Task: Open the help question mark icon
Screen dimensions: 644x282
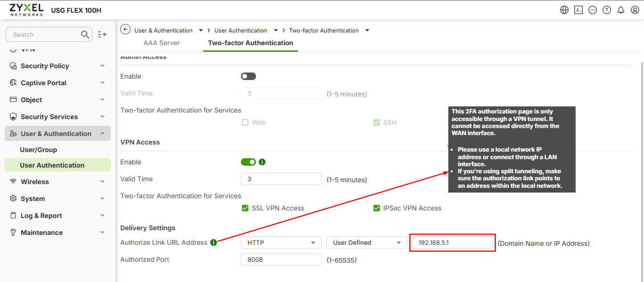Action: tap(607, 10)
